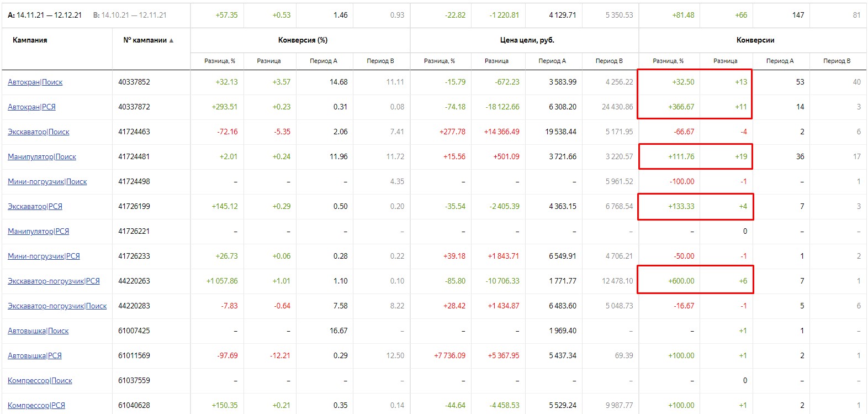Viewport: 868px width, 414px height.
Task: Click the +111.76 conversions percent value
Action: click(x=681, y=156)
